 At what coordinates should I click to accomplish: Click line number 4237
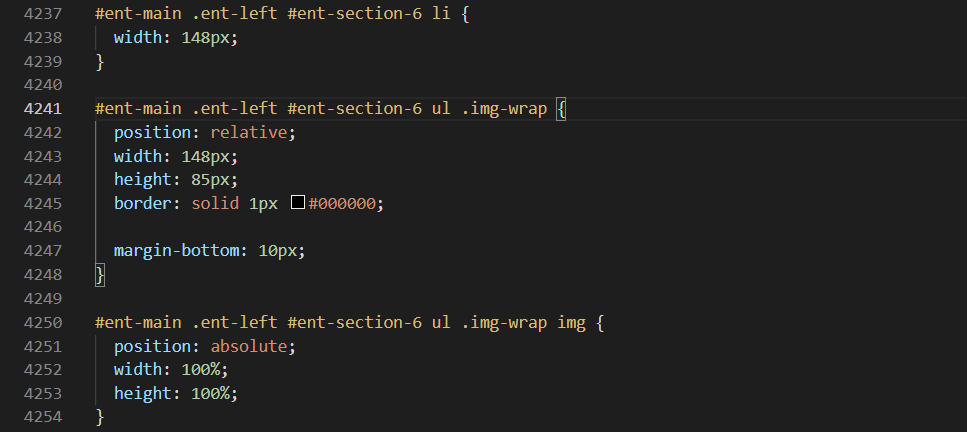pyautogui.click(x=43, y=14)
